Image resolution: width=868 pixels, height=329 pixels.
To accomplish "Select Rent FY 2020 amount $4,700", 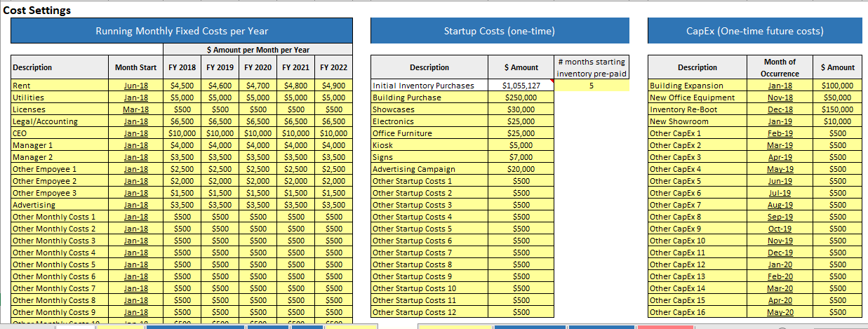I will pos(258,86).
